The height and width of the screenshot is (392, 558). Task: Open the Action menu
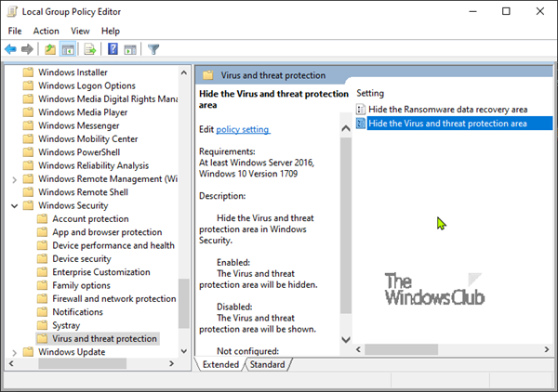(x=46, y=31)
